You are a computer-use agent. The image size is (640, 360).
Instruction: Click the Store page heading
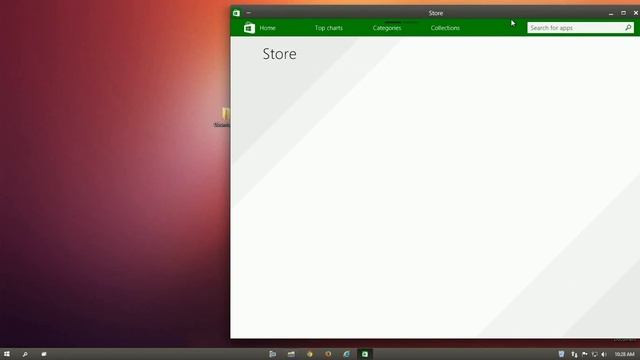point(280,54)
